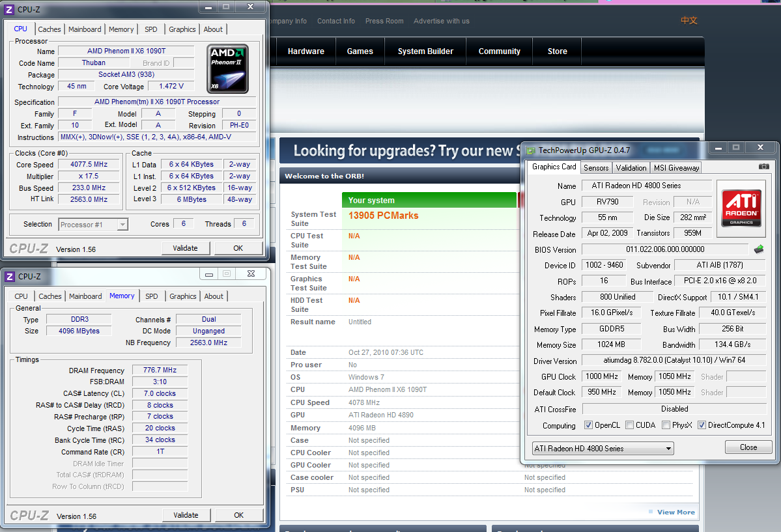Open Games menu on the website
The width and height of the screenshot is (781, 532).
tap(360, 51)
